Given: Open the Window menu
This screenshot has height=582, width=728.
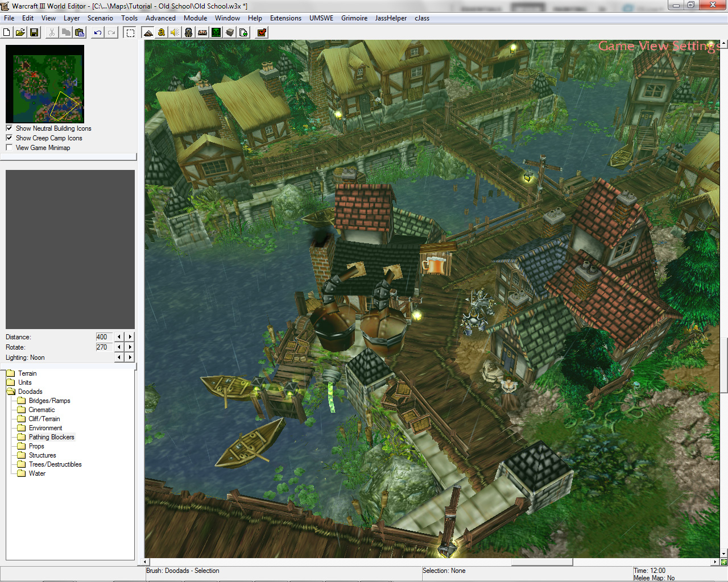Looking at the screenshot, I should pos(227,18).
